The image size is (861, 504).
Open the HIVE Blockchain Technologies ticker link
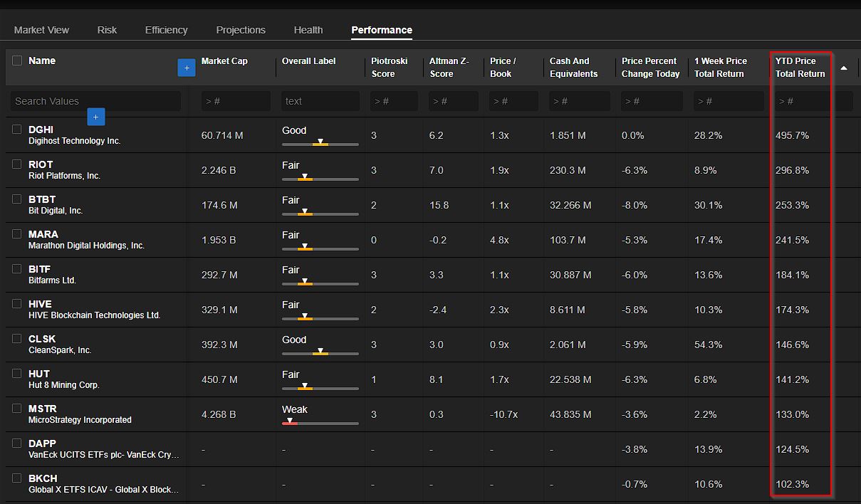(x=40, y=304)
